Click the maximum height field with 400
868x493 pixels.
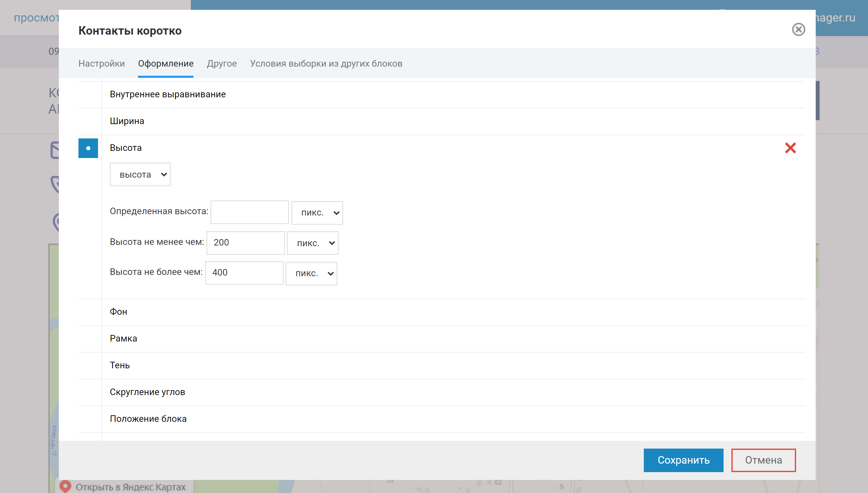click(x=244, y=273)
